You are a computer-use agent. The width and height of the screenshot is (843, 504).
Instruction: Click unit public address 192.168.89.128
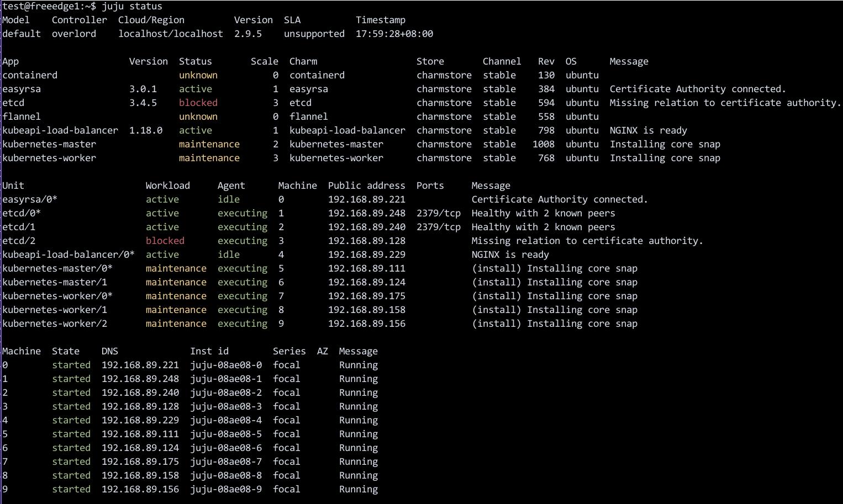[x=367, y=241]
